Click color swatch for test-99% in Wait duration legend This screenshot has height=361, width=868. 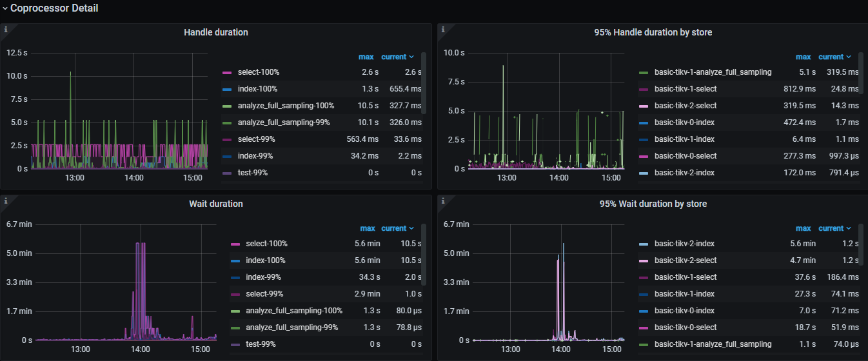click(x=235, y=344)
